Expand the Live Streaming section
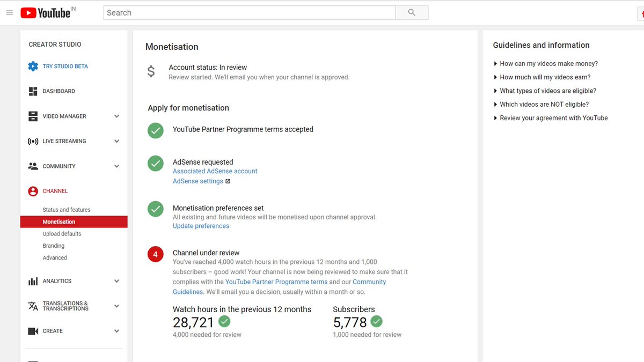 coord(116,141)
